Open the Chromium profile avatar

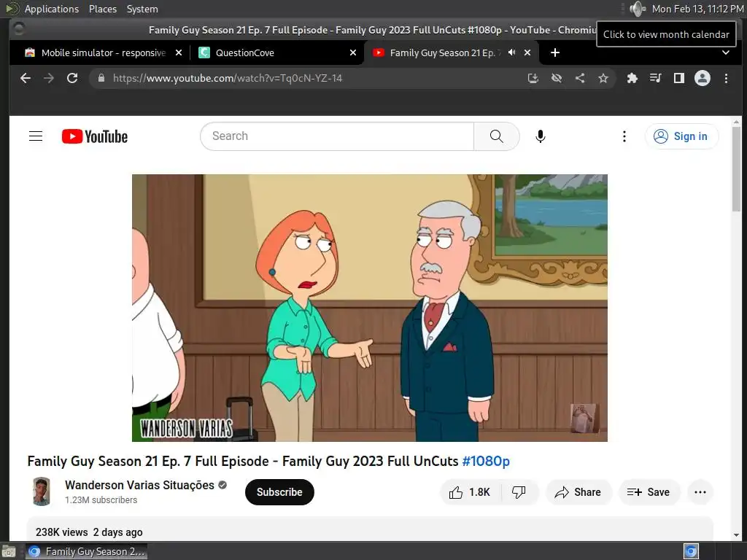tap(703, 78)
